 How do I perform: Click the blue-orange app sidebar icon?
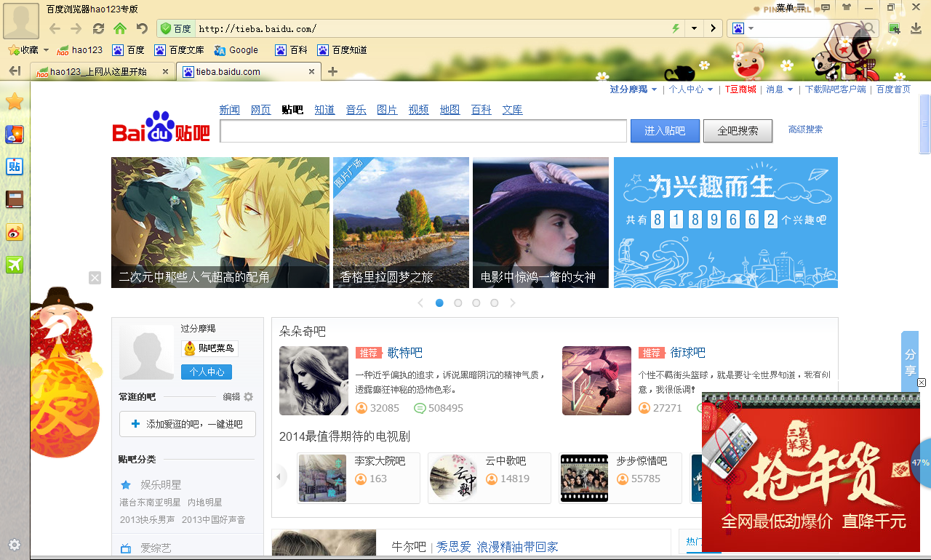[x=15, y=134]
